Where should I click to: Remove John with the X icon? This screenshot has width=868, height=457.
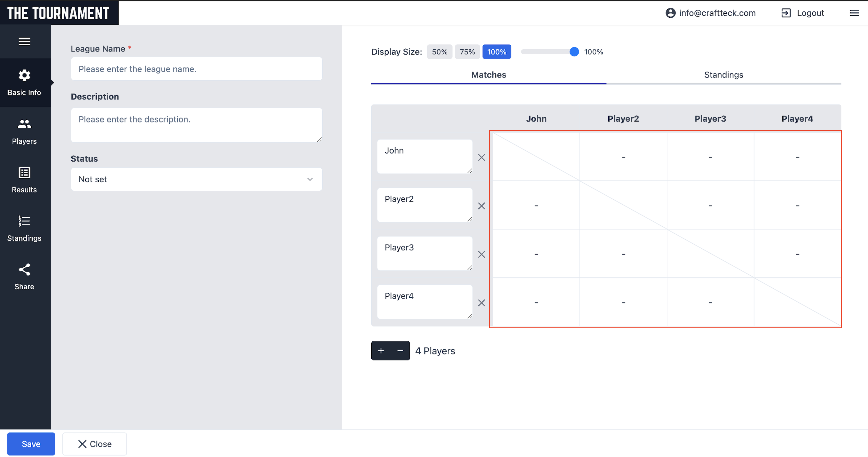click(481, 157)
